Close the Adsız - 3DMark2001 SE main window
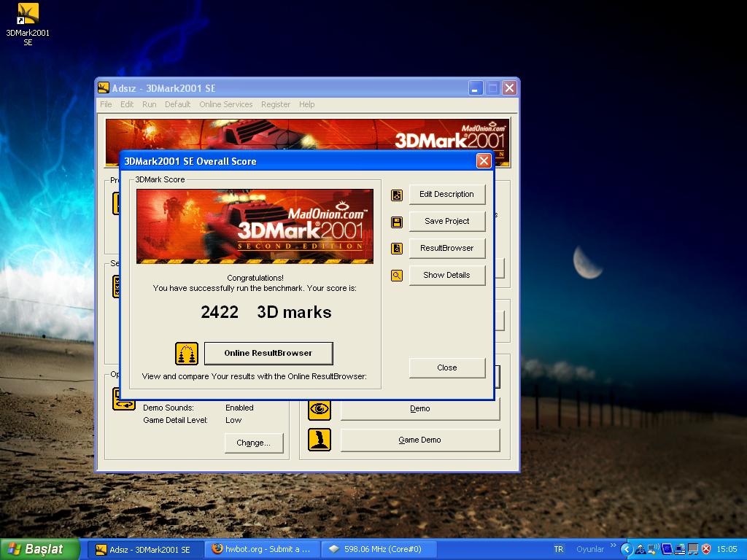 pos(509,88)
